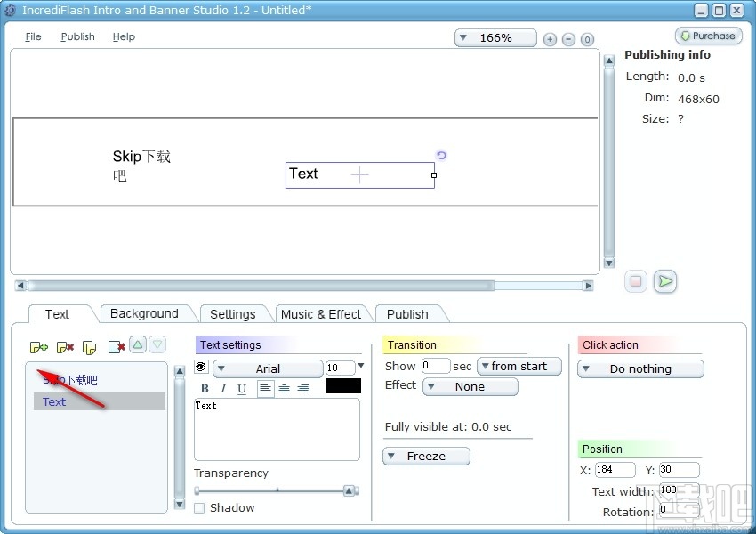The width and height of the screenshot is (756, 534).
Task: Duplicate the selected text item
Action: point(89,347)
